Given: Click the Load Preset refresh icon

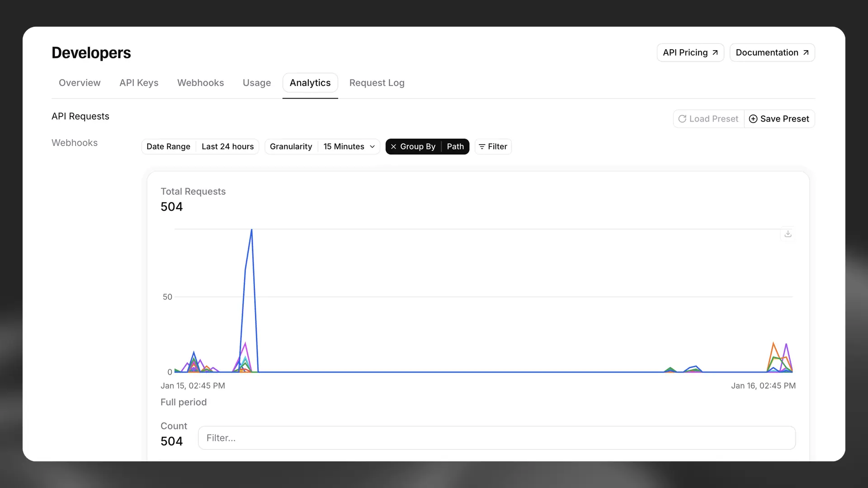Looking at the screenshot, I should 682,119.
